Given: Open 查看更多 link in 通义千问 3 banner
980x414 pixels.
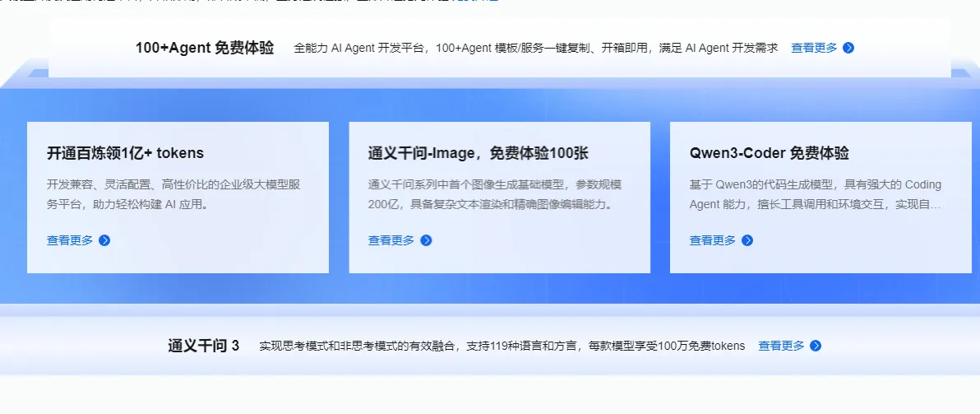Looking at the screenshot, I should pyautogui.click(x=781, y=346).
